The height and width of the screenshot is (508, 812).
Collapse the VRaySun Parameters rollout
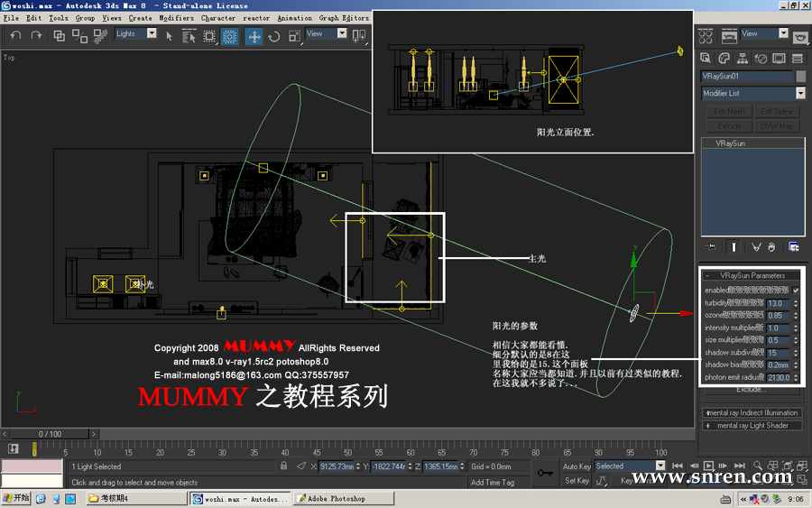(752, 275)
